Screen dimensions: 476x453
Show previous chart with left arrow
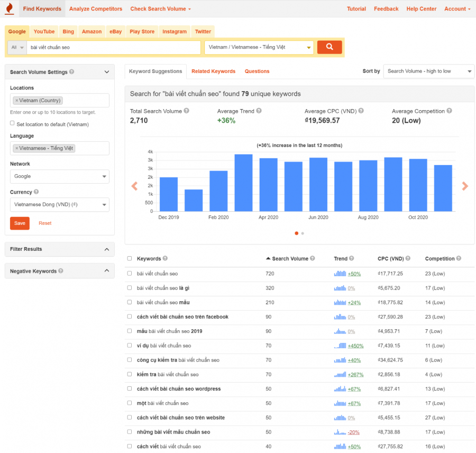(134, 186)
